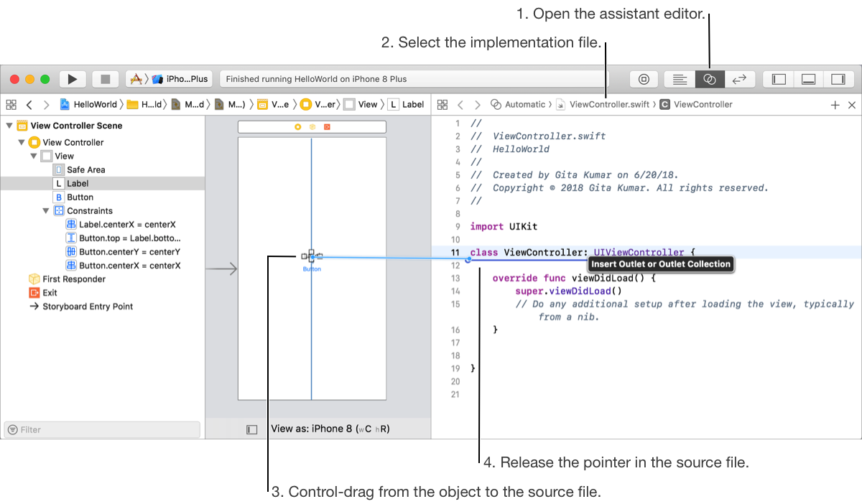Open ViewController class symbol in jump bar
The width and height of the screenshot is (862, 504).
tap(696, 105)
